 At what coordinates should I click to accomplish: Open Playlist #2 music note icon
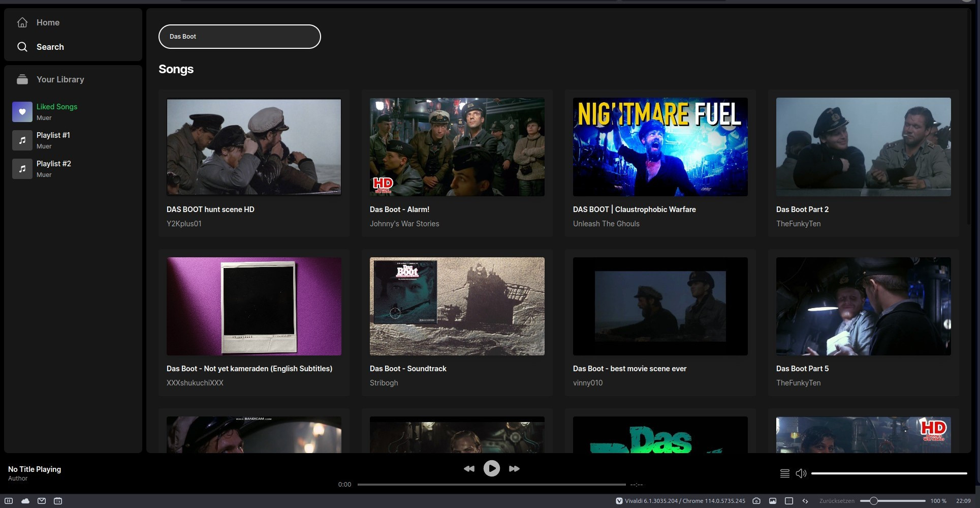click(22, 169)
